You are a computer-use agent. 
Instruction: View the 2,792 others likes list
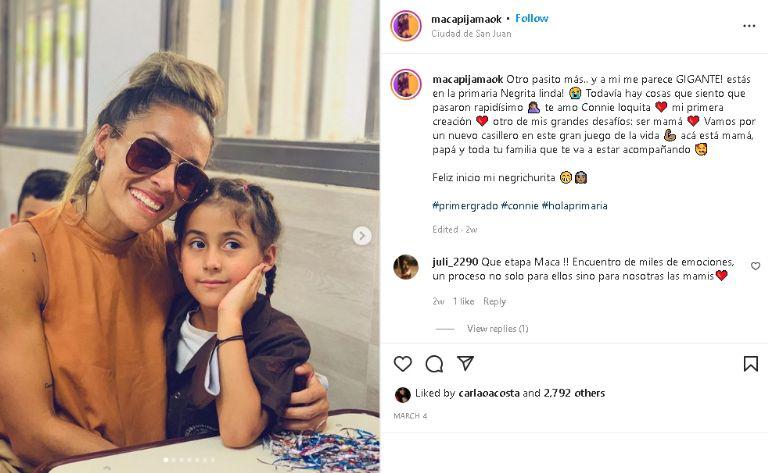[x=574, y=393]
